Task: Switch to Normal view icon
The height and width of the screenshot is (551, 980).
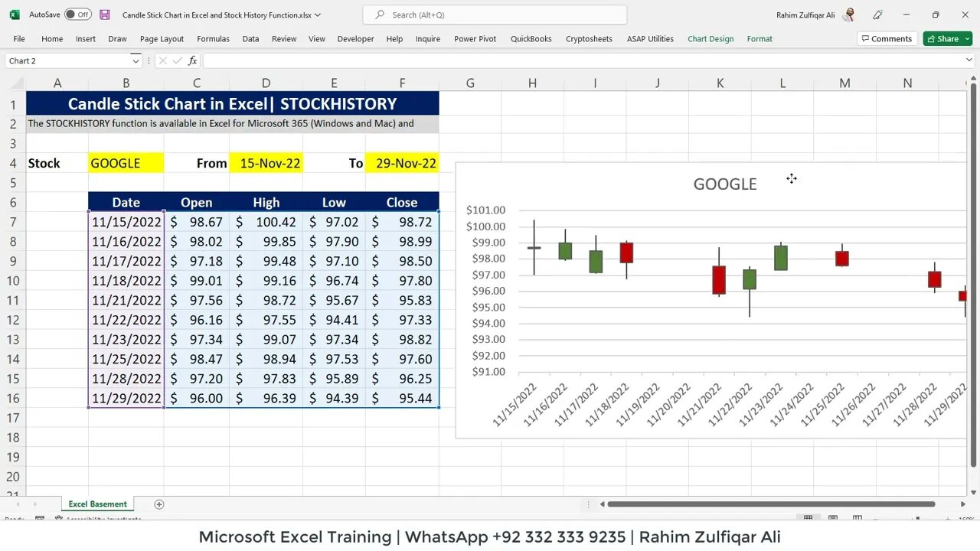Action: 808,518
